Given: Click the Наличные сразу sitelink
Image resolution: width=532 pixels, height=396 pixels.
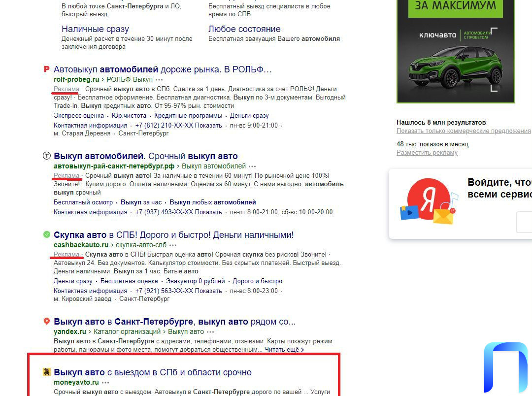Looking at the screenshot, I should coord(96,29).
